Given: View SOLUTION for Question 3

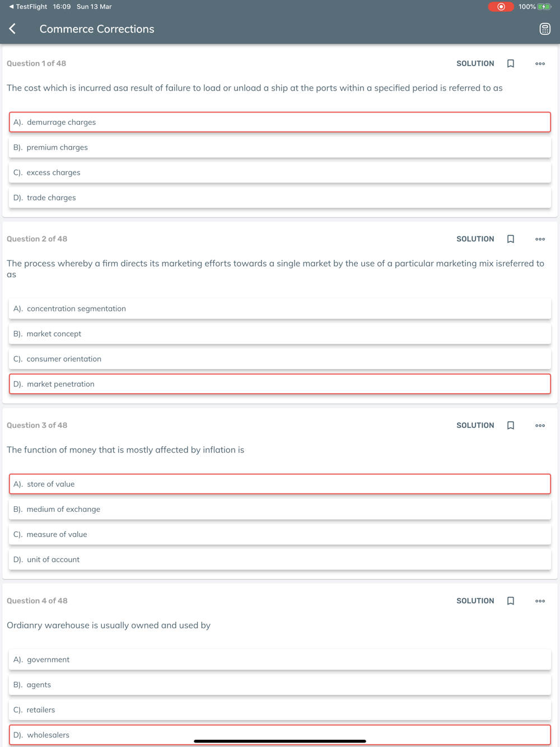Looking at the screenshot, I should click(x=475, y=426).
